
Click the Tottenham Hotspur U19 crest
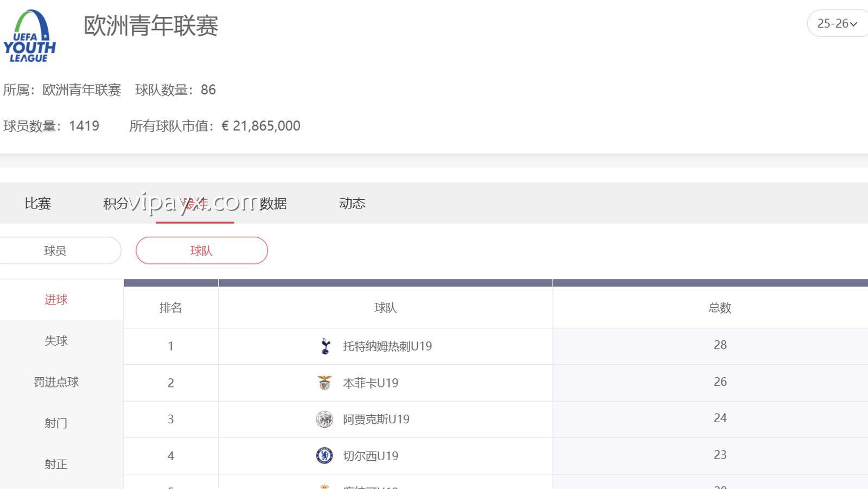[324, 346]
